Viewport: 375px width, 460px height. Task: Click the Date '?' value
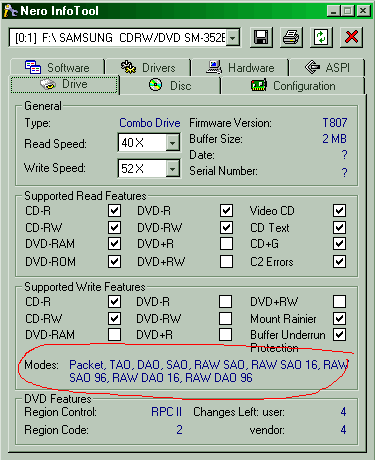point(344,155)
